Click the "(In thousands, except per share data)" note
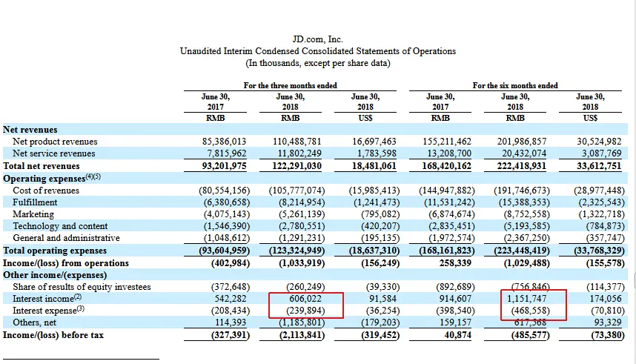636x364 pixels. (x=317, y=63)
